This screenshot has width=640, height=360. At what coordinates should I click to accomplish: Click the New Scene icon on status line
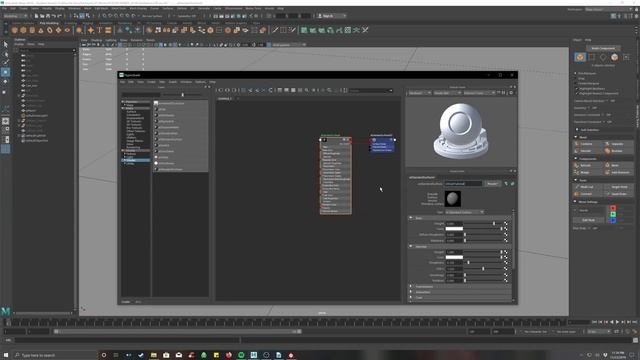37,16
